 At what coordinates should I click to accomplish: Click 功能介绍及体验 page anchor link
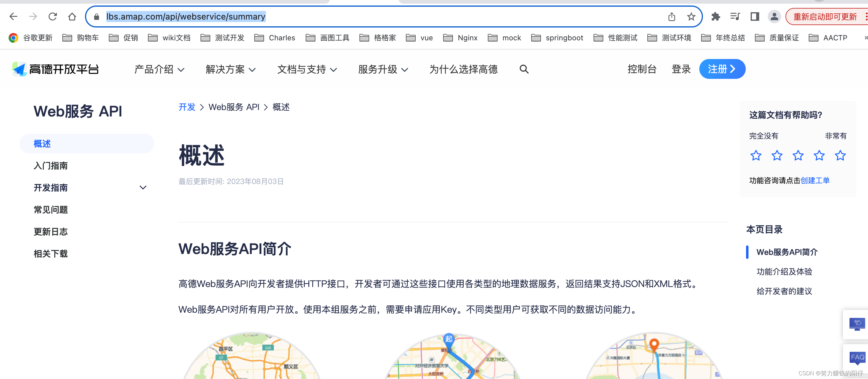click(783, 271)
